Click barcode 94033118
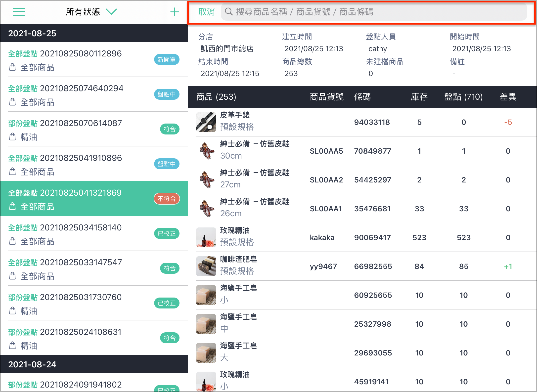 click(x=372, y=122)
